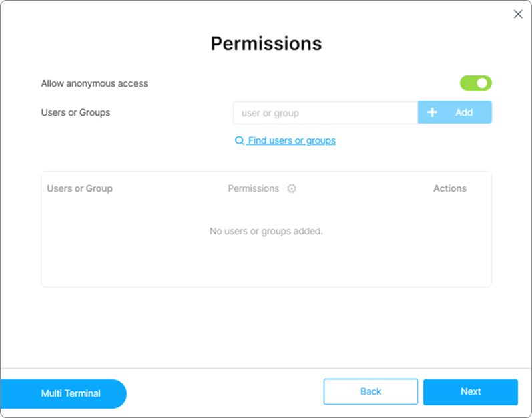The height and width of the screenshot is (418, 532).
Task: Click the user or group input field
Action: [x=325, y=113]
